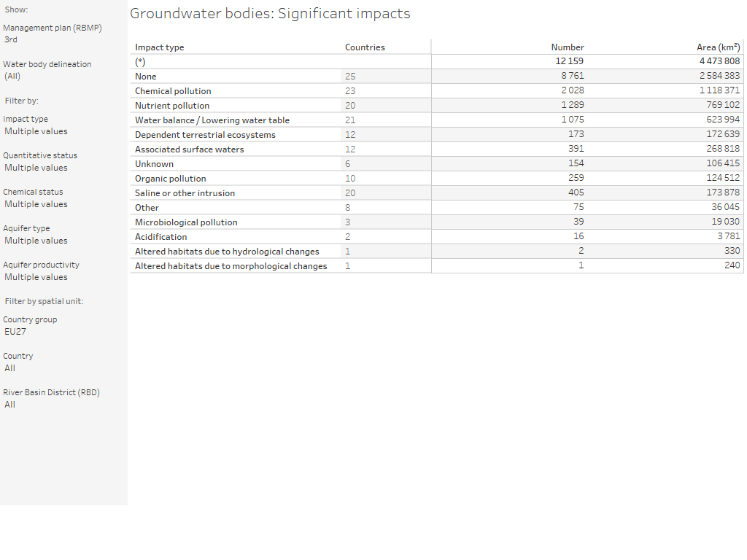Click the Countries column header
Image resolution: width=747 pixels, height=560 pixels.
tap(365, 47)
